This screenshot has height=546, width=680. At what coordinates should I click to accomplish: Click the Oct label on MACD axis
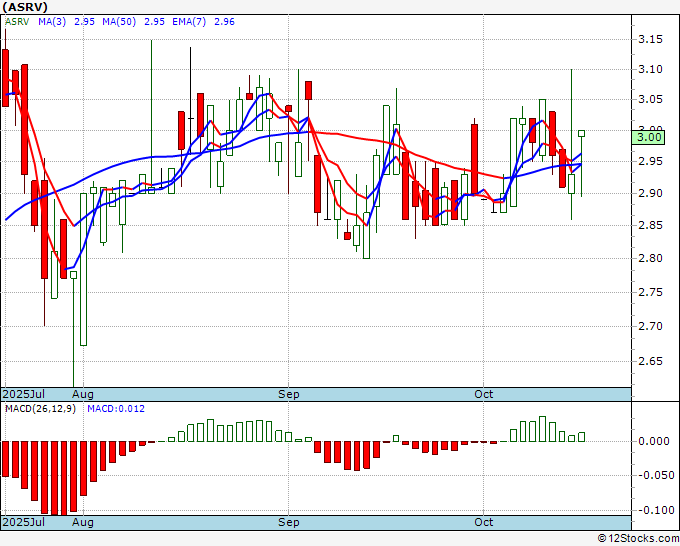(484, 522)
